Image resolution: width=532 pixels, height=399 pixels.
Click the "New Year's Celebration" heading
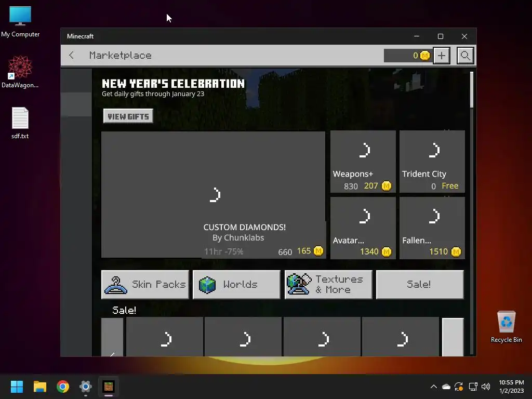[x=173, y=84]
